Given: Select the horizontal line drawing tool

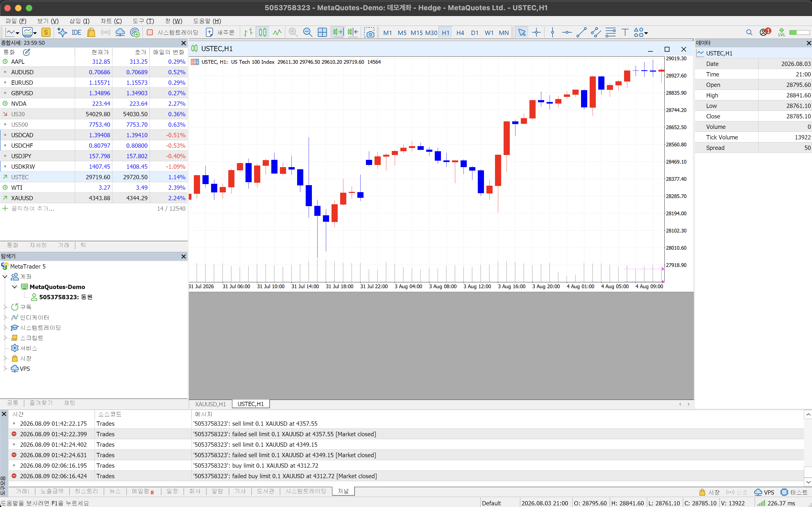Looking at the screenshot, I should pyautogui.click(x=567, y=33).
